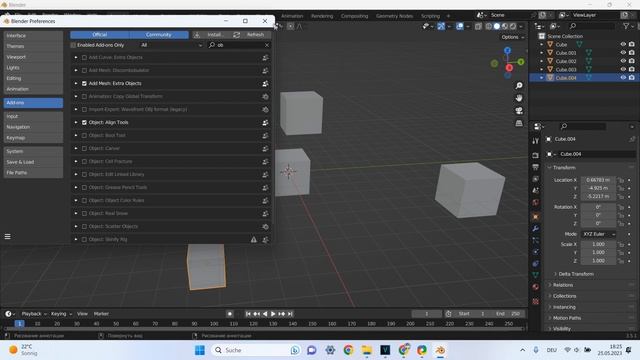Disable Cube.004 in renders via camera icon

tap(632, 78)
